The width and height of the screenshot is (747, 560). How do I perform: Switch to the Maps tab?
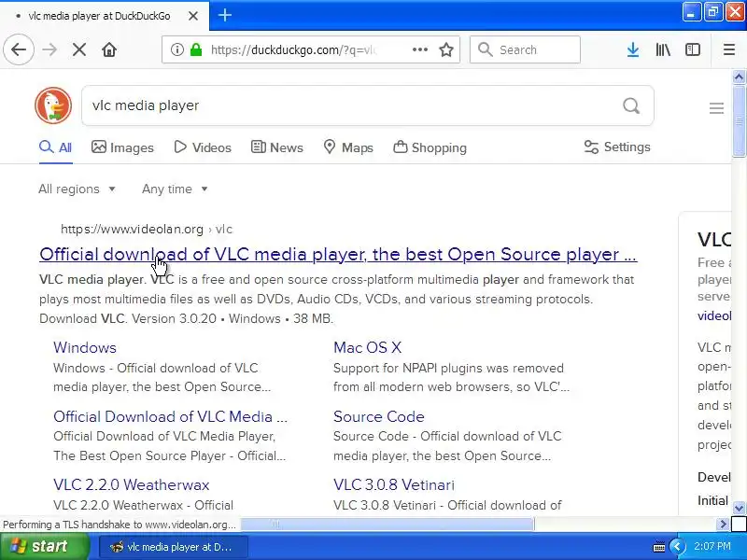348,147
